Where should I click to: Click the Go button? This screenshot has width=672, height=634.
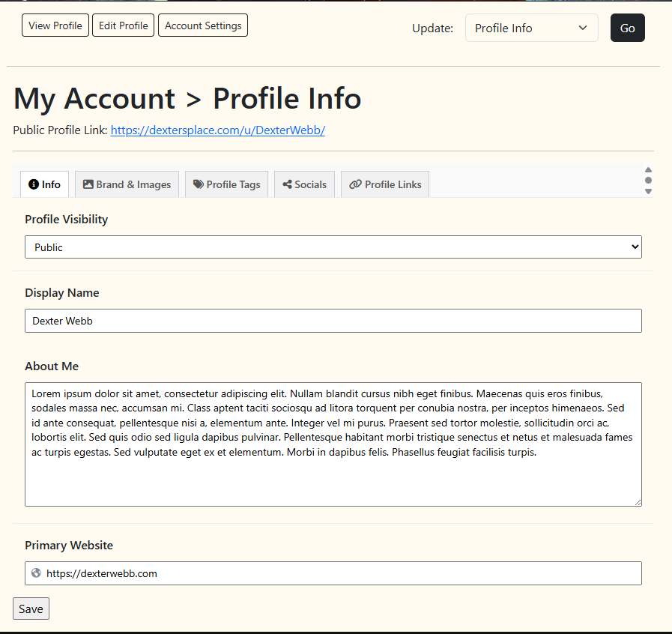[628, 28]
